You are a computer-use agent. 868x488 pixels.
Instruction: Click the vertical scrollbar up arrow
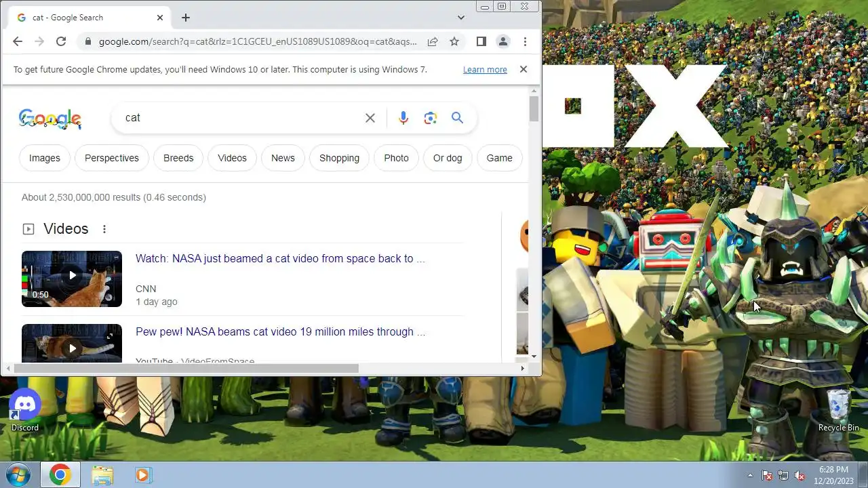click(534, 91)
